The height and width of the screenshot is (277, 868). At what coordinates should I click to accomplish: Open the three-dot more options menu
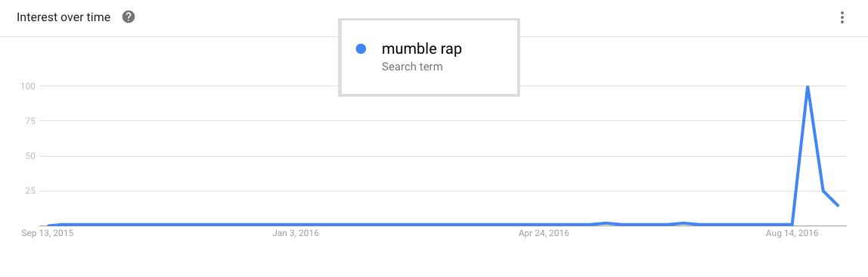(842, 17)
